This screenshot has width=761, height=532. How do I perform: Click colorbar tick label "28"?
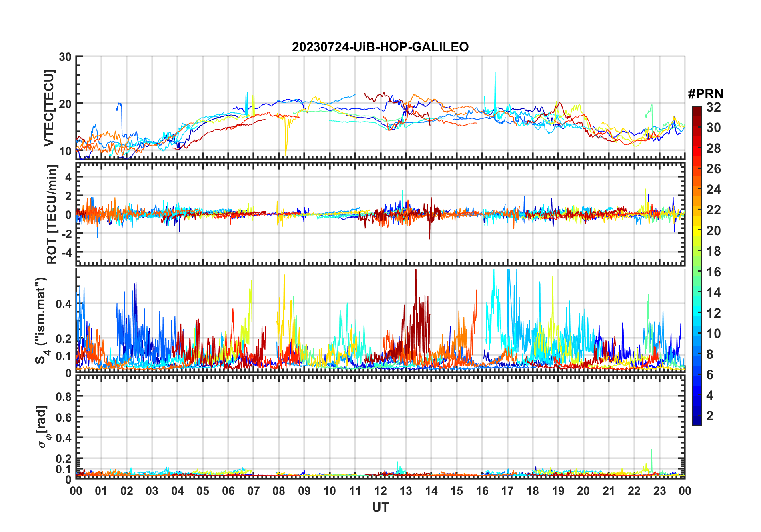713,148
